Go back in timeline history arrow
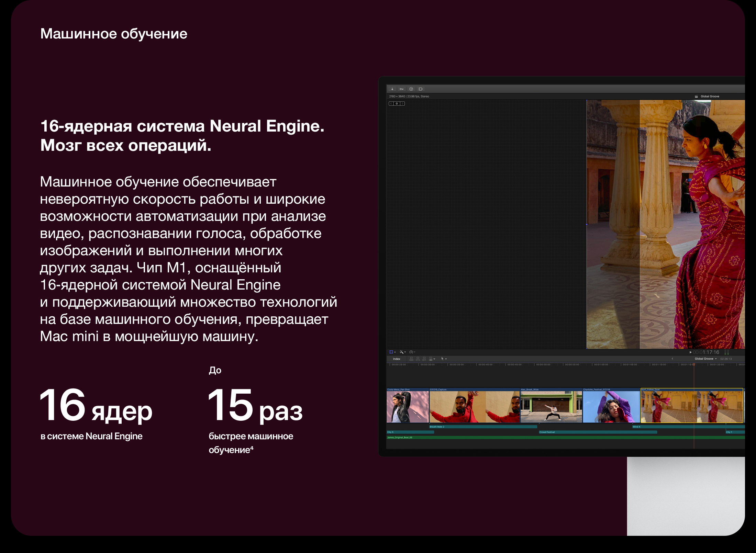The height and width of the screenshot is (553, 756). point(672,359)
